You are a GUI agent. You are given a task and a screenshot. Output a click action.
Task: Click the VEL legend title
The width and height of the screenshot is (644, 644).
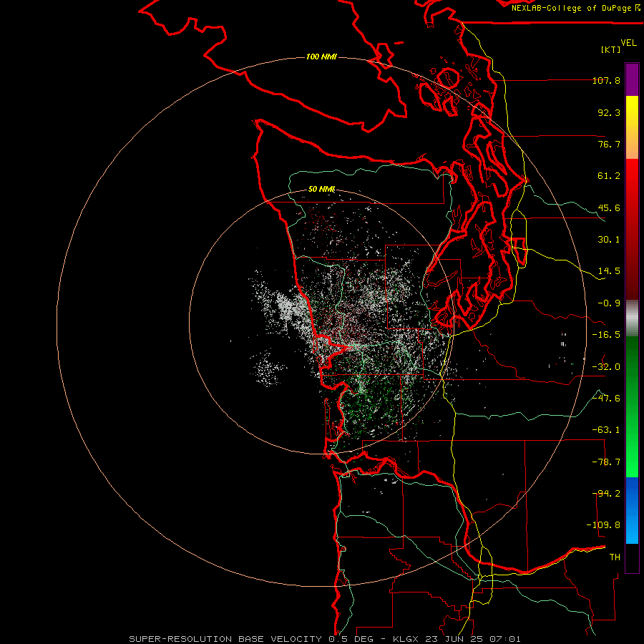click(628, 43)
